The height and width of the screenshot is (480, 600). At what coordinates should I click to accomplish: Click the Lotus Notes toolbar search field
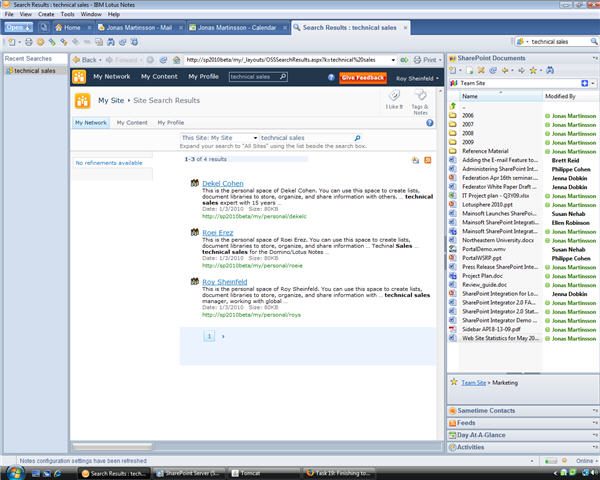559,42
